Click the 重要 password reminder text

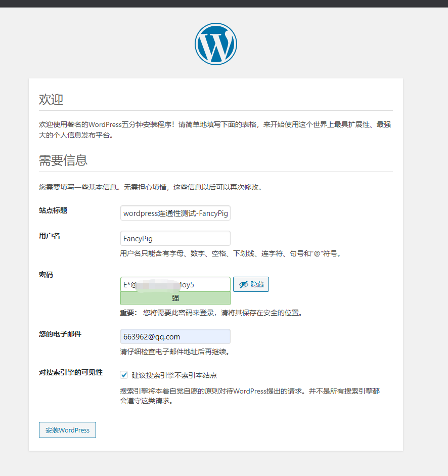pyautogui.click(x=212, y=313)
